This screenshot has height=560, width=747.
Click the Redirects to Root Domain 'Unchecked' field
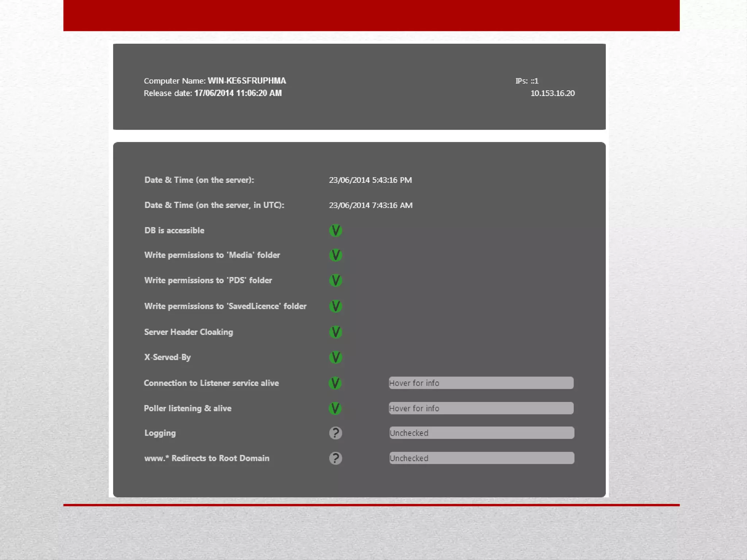coord(481,458)
